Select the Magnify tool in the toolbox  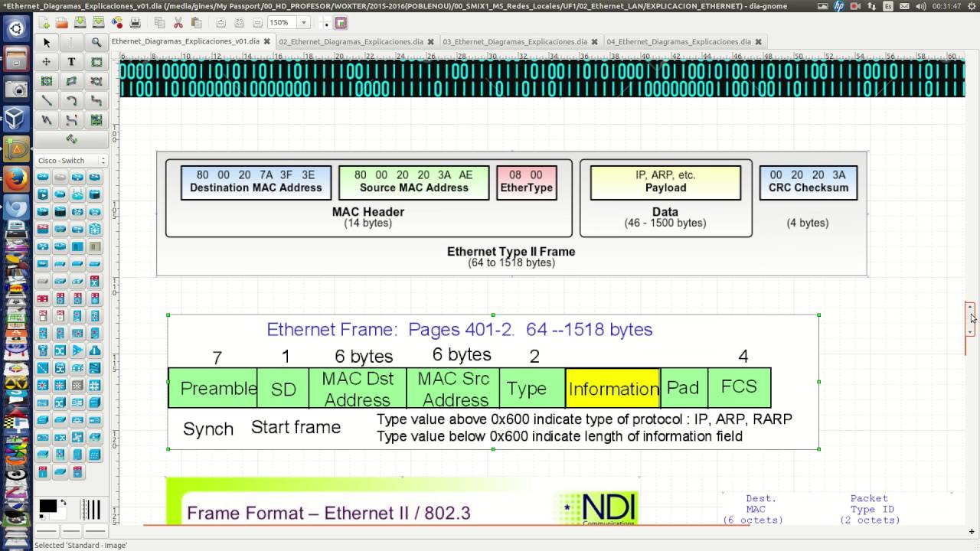[96, 43]
